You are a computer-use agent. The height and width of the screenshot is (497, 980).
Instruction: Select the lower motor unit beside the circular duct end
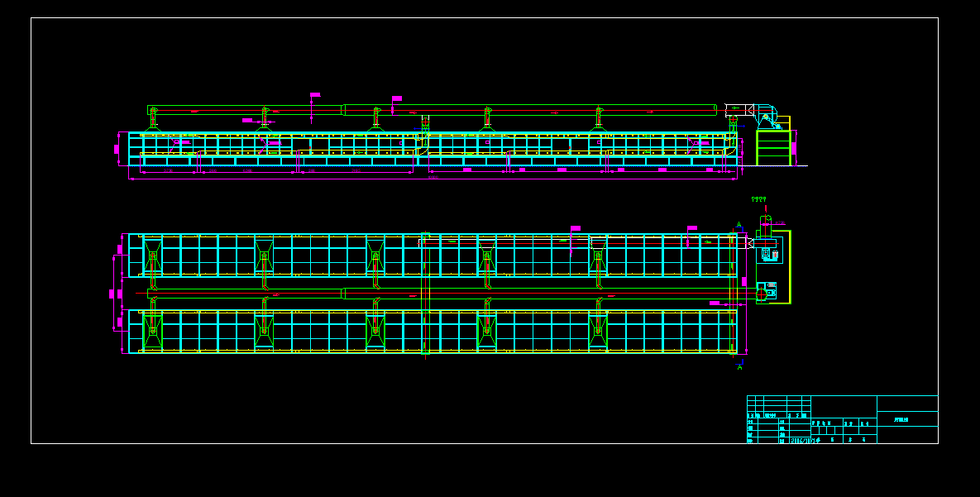click(771, 291)
